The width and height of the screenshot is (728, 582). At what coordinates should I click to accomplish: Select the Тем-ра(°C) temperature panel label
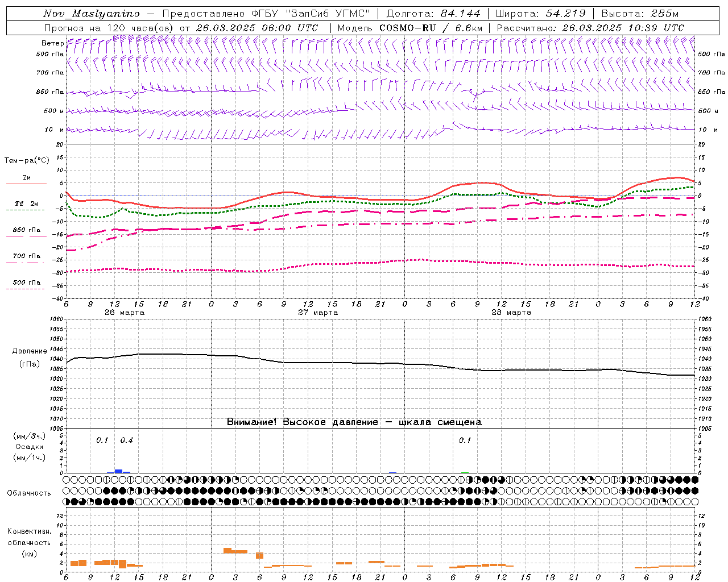(27, 161)
